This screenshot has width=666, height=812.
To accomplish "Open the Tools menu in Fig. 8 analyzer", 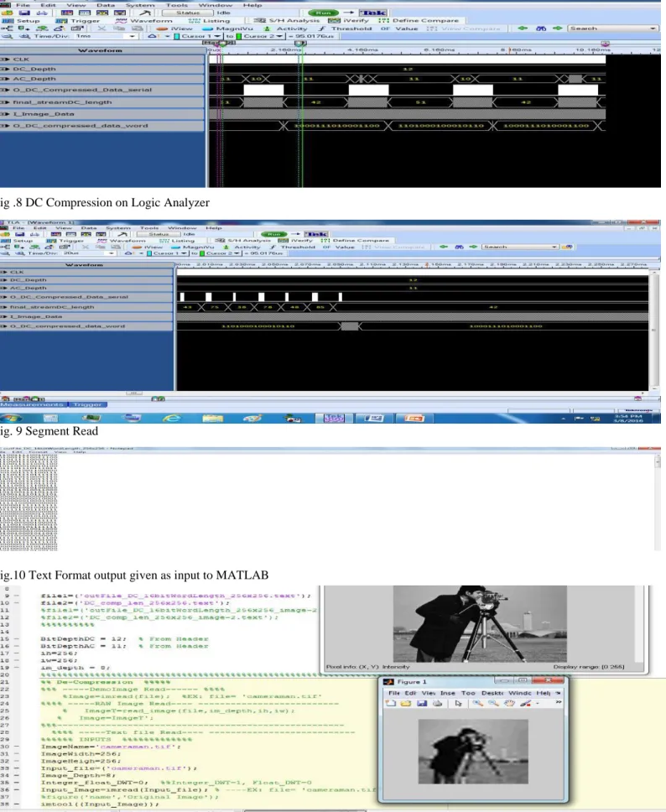I will point(177,5).
